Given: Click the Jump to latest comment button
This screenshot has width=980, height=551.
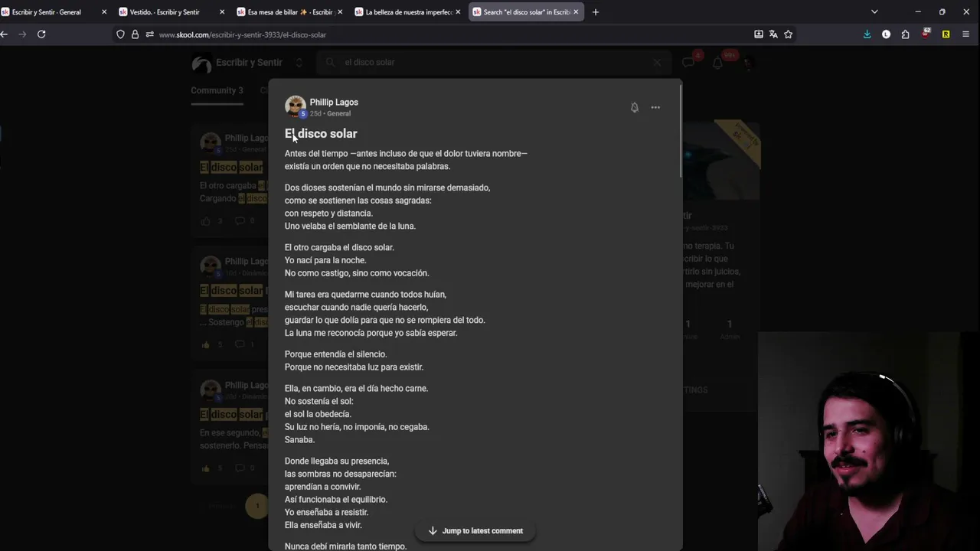Looking at the screenshot, I should pyautogui.click(x=475, y=530).
